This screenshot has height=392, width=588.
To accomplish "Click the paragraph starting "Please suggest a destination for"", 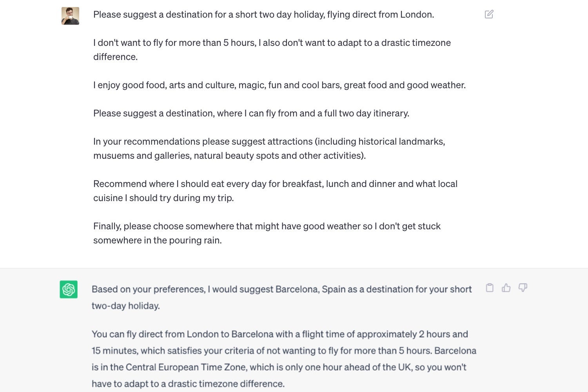I will coord(263,15).
